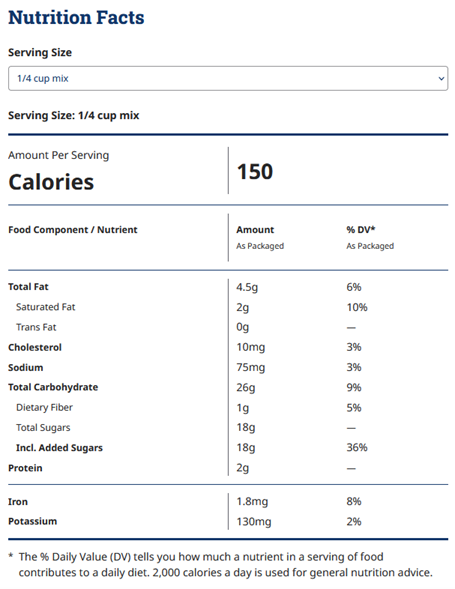The width and height of the screenshot is (455, 589).
Task: Click the Potassium 130mg amount
Action: tap(254, 522)
